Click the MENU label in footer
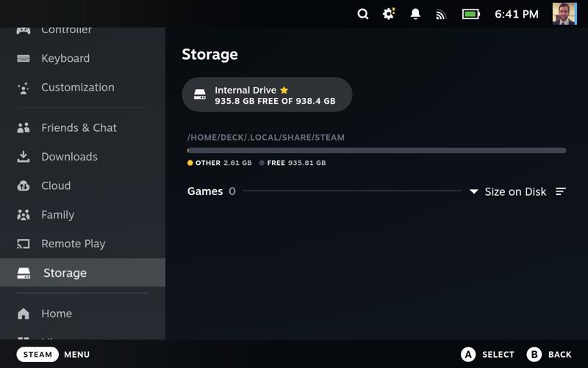Image resolution: width=588 pixels, height=368 pixels. 77,355
